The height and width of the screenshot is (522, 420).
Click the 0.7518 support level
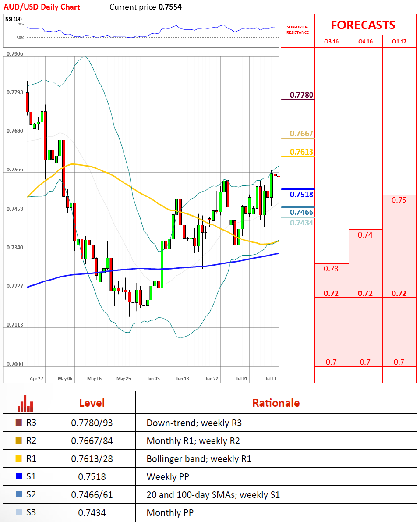[301, 195]
